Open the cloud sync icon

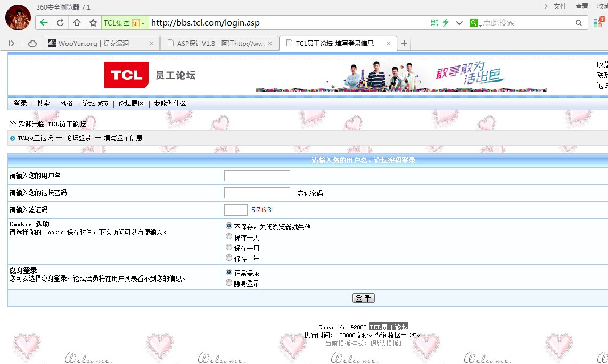pyautogui.click(x=32, y=44)
